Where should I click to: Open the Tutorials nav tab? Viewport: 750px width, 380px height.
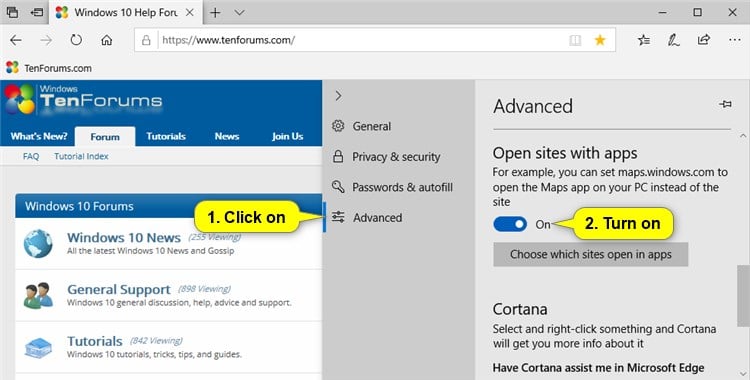(x=166, y=136)
